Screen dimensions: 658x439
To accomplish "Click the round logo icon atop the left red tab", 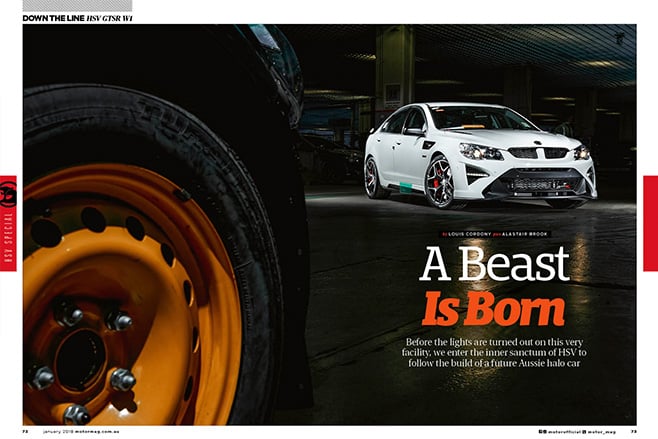I will click(8, 193).
